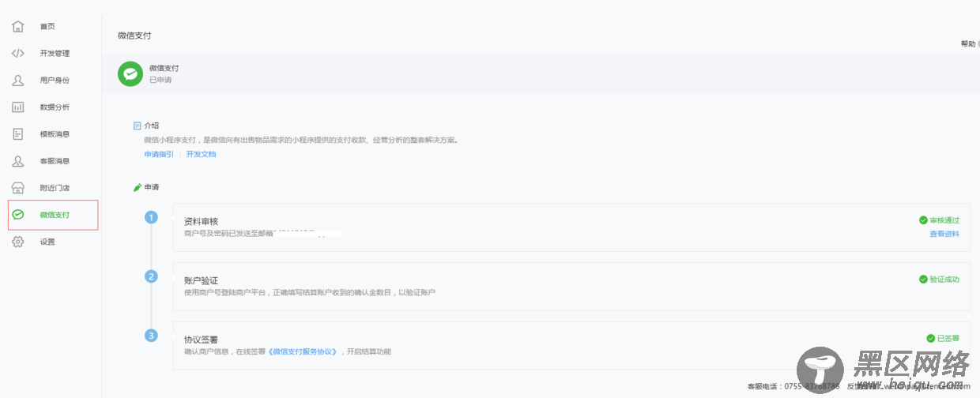Click the 介绍 section heading

point(152,126)
